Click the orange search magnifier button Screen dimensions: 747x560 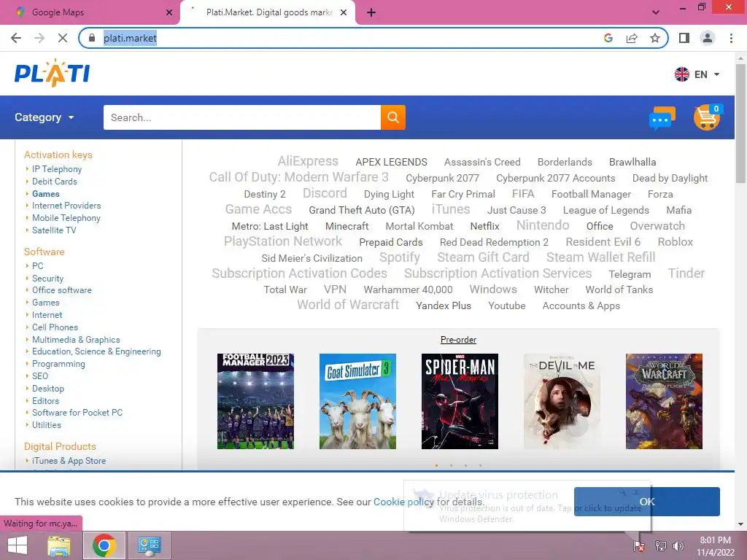tap(393, 117)
